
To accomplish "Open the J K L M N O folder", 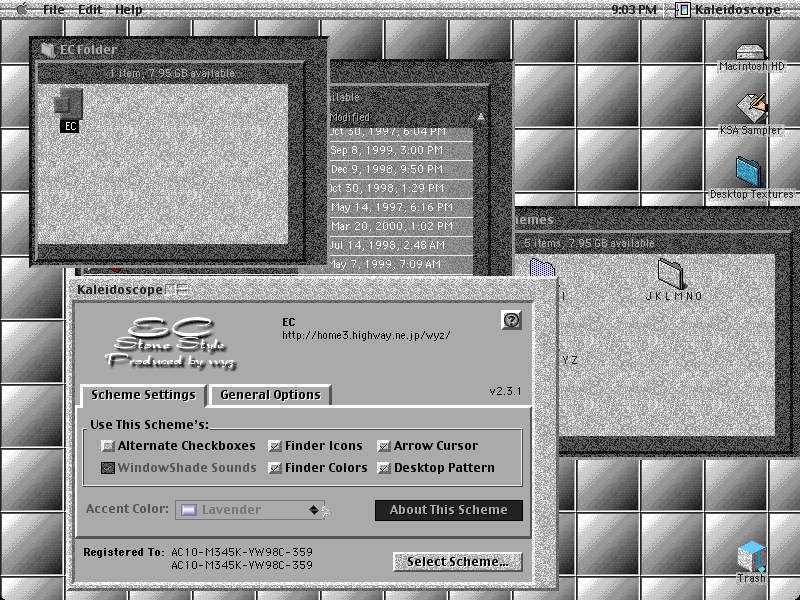I will (x=671, y=273).
